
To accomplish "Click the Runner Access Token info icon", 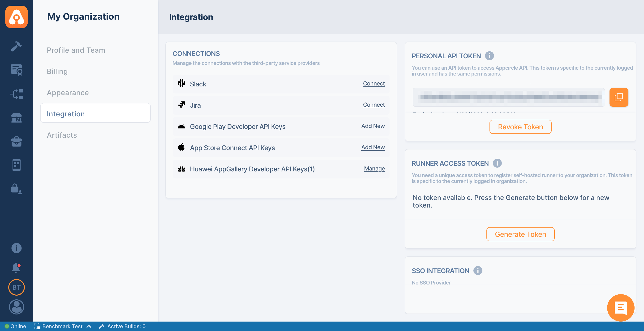I will 497,163.
